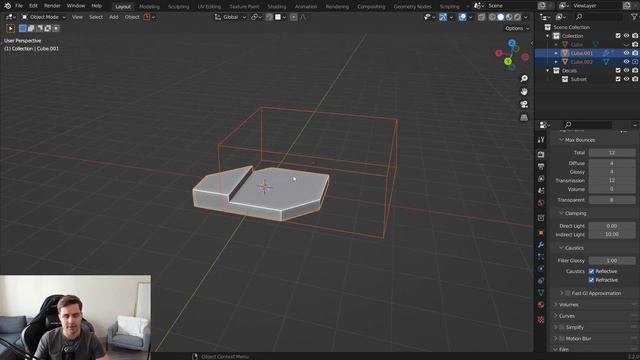640x360 pixels.
Task: Click the Z axis on navigation gizmo
Action: coord(512,43)
